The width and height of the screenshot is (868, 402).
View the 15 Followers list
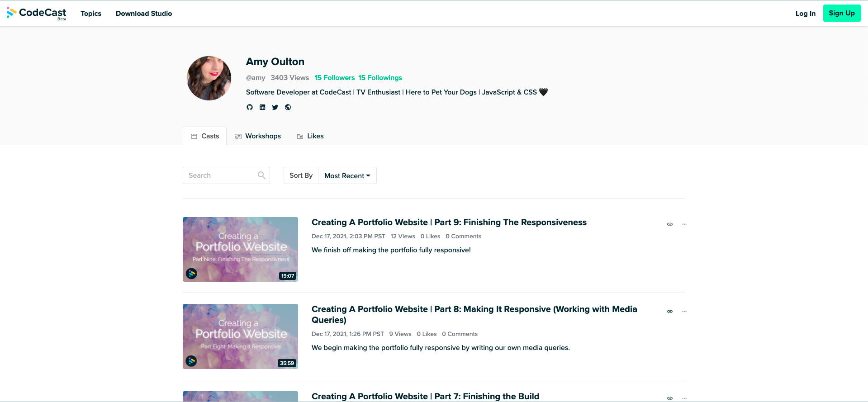[335, 78]
